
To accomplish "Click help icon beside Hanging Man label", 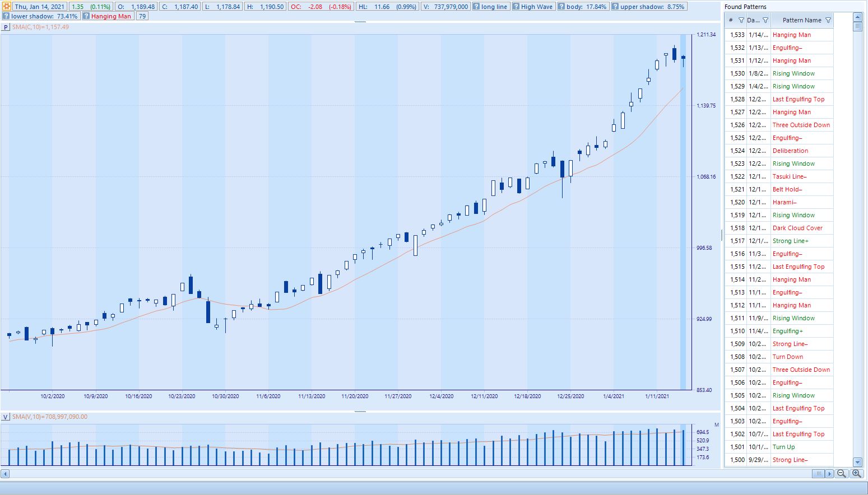I will tap(86, 16).
